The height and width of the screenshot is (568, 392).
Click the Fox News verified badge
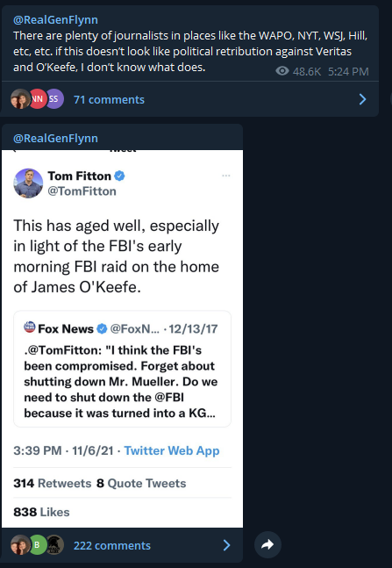(x=102, y=329)
